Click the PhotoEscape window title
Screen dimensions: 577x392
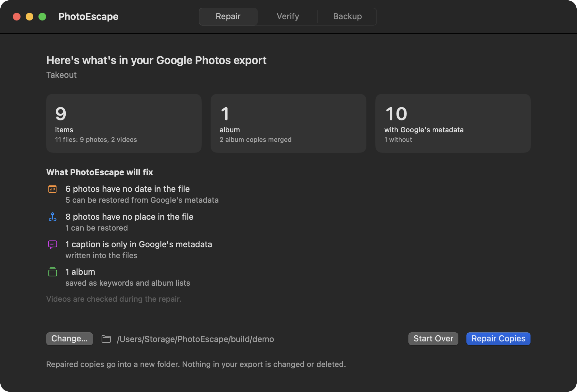(88, 16)
